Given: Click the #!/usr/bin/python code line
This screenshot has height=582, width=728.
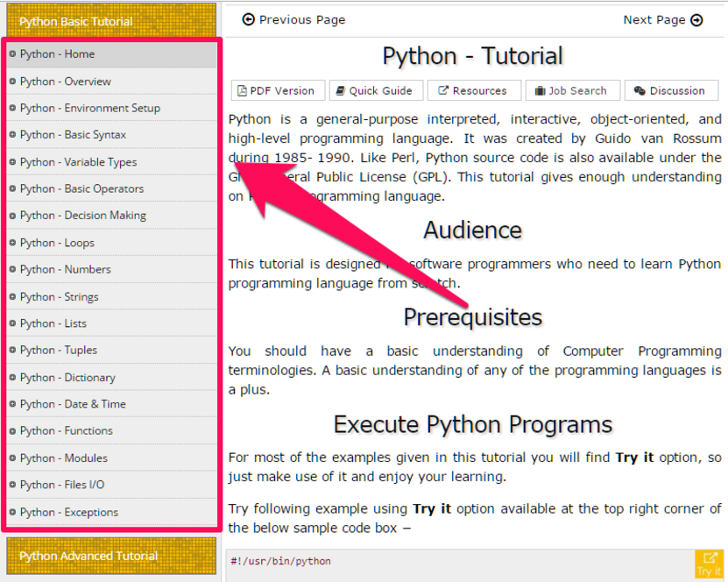Looking at the screenshot, I should click(281, 561).
